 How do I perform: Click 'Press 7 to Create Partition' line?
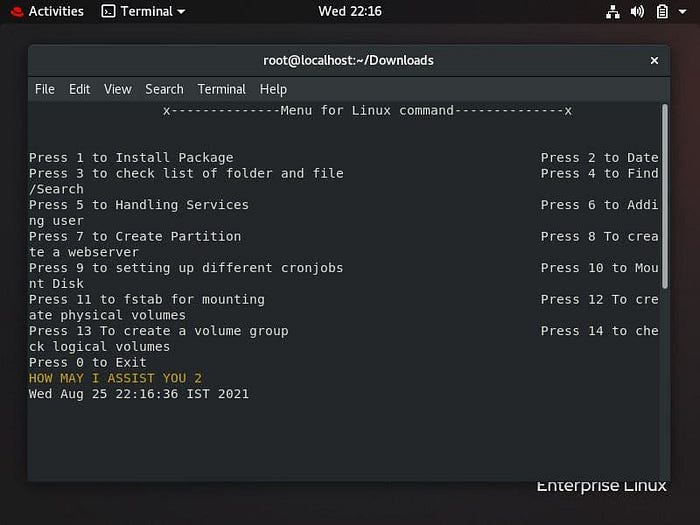click(135, 236)
